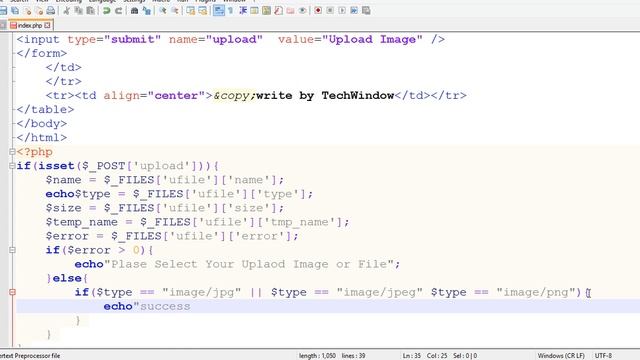
Task: Click the </body> closing tag line
Action: point(42,124)
